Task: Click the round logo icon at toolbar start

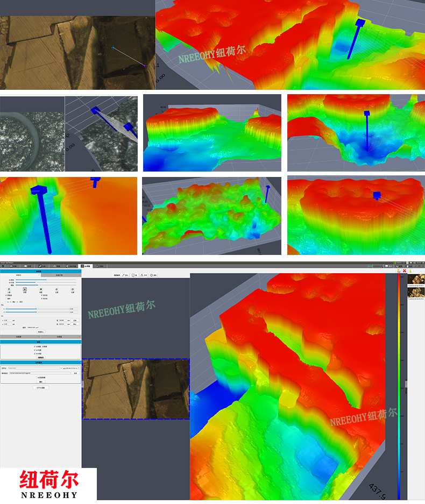Action: click(3, 266)
